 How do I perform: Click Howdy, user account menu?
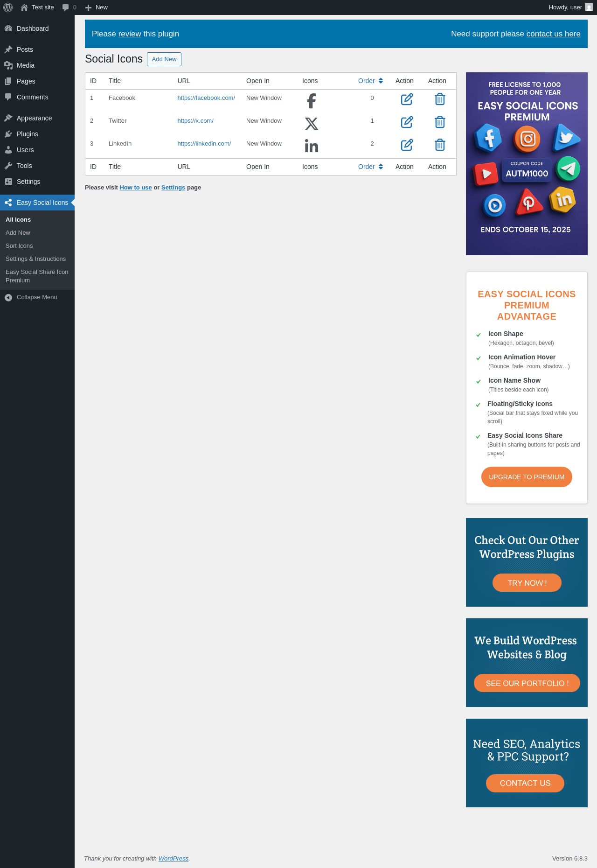[570, 7]
